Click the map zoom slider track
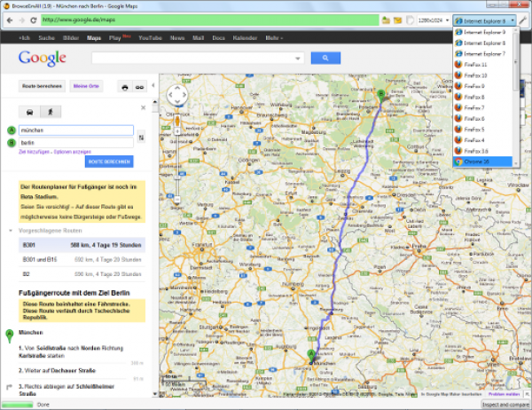This screenshot has width=532, height=410. (x=177, y=165)
